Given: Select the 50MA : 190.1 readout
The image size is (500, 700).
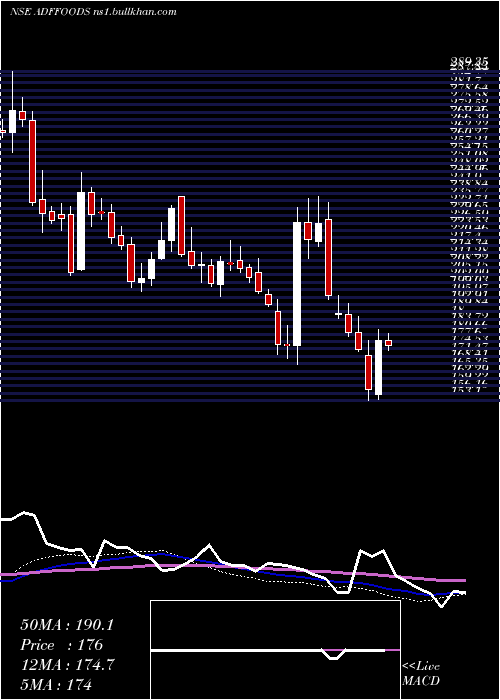Looking at the screenshot, I should (x=67, y=625).
